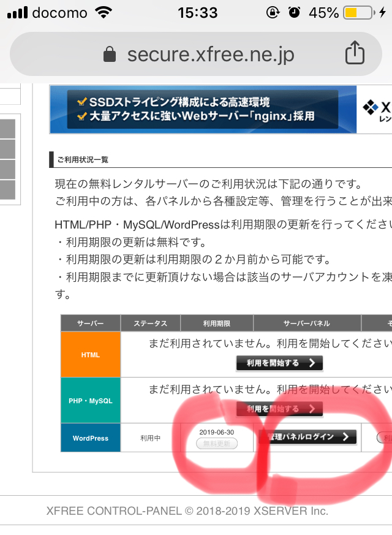Select the green PHP・MySQL server cell
This screenshot has width=392, height=535.
[x=91, y=400]
